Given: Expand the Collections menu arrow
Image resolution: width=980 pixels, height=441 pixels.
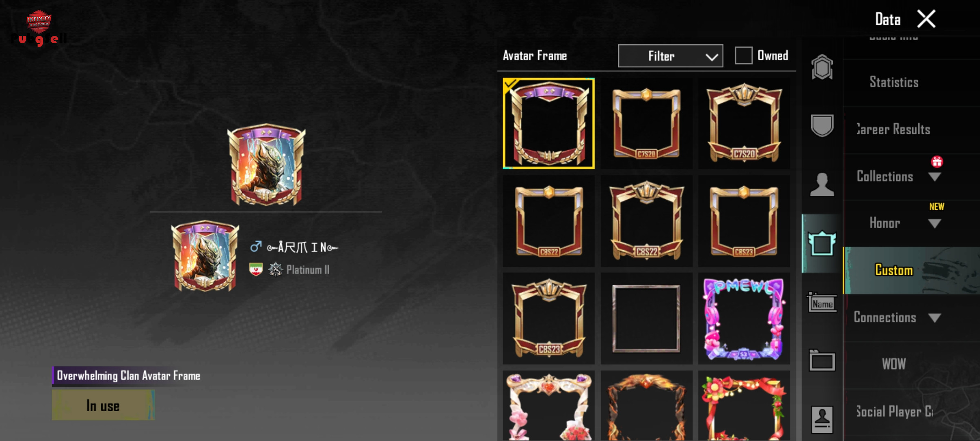Looking at the screenshot, I should tap(934, 177).
